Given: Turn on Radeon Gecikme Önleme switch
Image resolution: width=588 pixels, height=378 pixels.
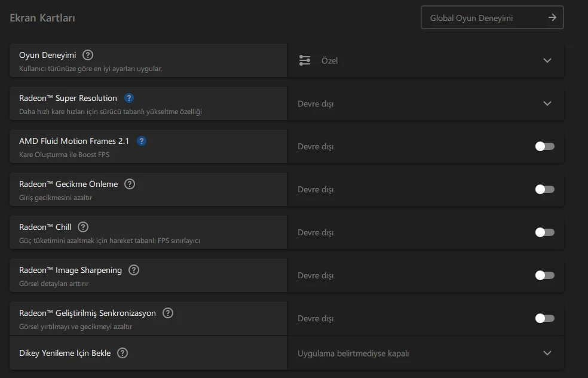Looking at the screenshot, I should tap(544, 189).
